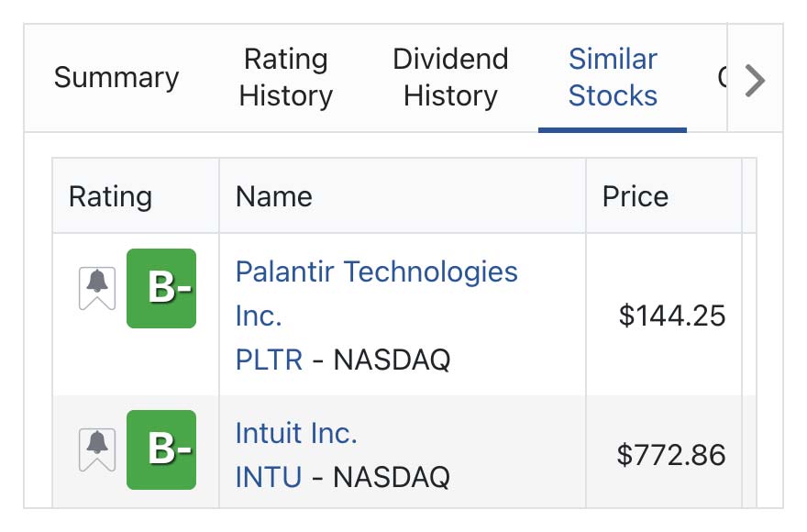Toggle the alert bell for Intuit Inc.
807x532 pixels.
96,449
